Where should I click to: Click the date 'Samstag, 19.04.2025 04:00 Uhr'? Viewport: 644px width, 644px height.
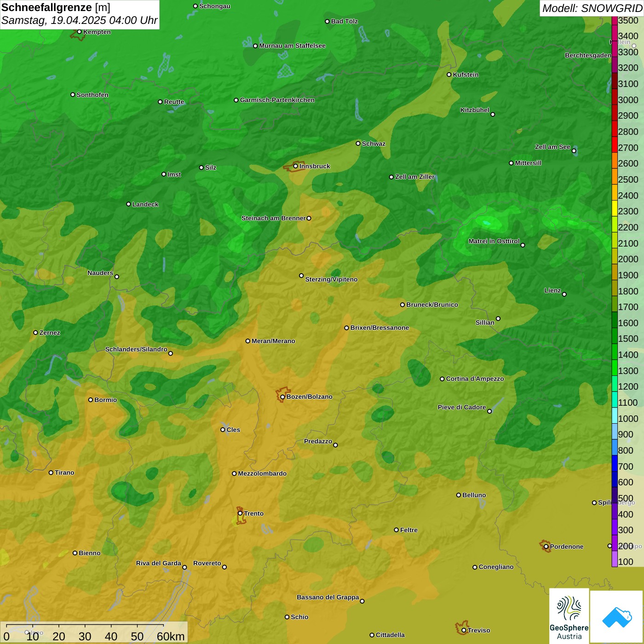tap(80, 21)
